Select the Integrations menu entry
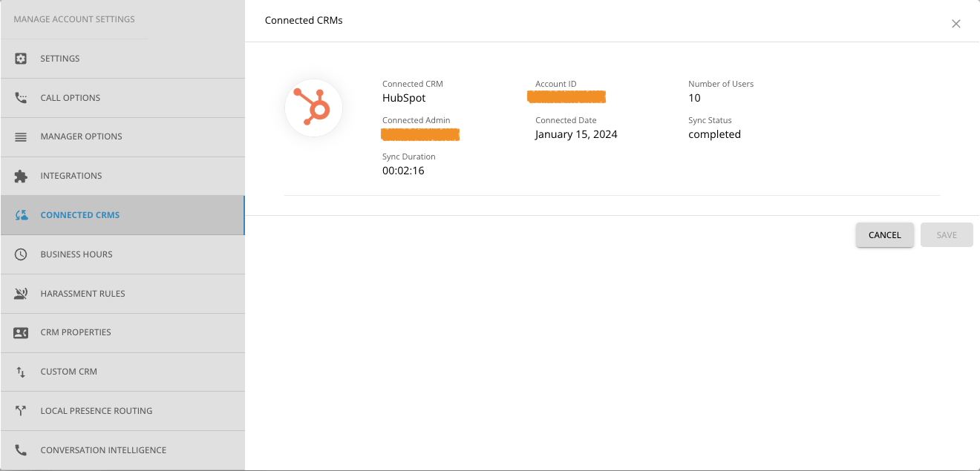Viewport: 980px width, 471px height. [x=122, y=176]
